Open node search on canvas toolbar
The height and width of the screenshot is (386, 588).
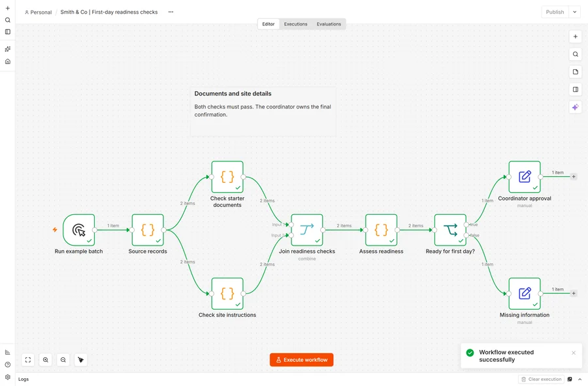[x=575, y=54]
